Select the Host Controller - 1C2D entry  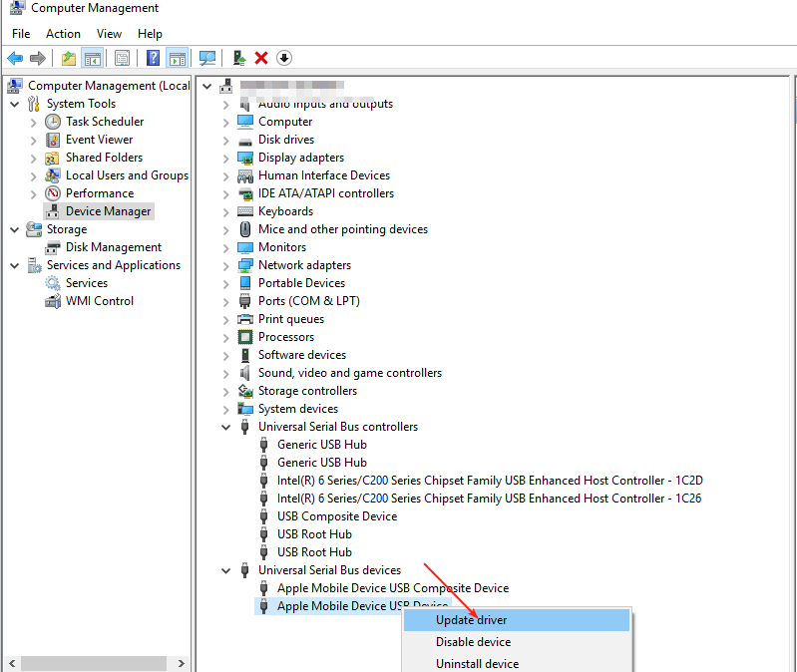pyautogui.click(x=490, y=481)
